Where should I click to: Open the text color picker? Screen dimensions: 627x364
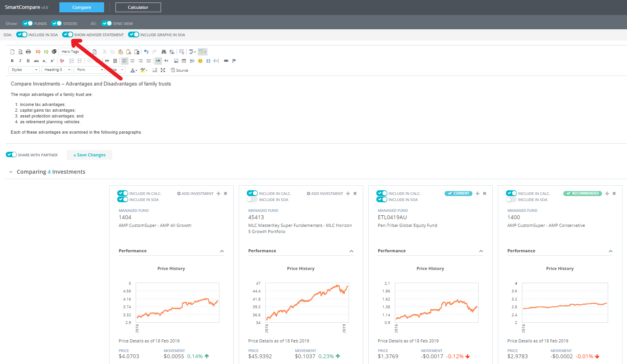pos(133,70)
